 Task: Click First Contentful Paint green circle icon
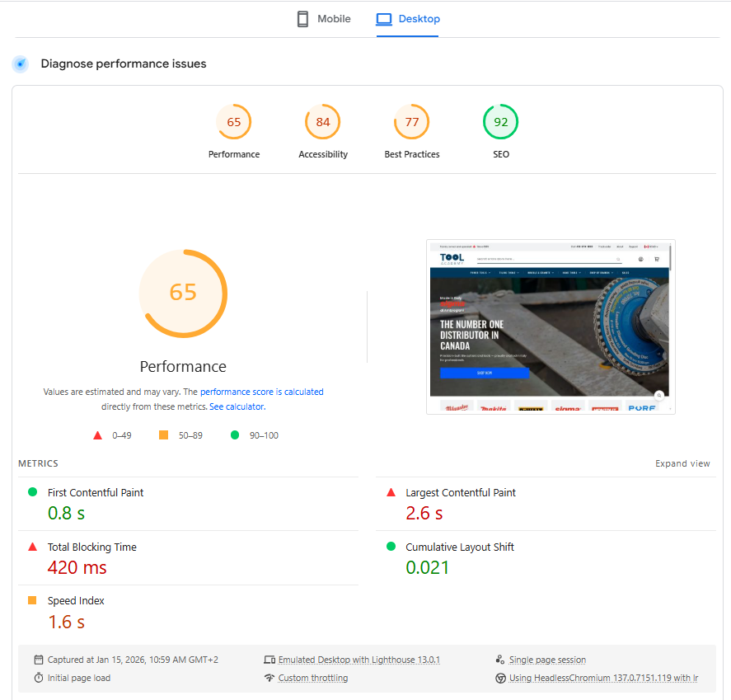(33, 492)
